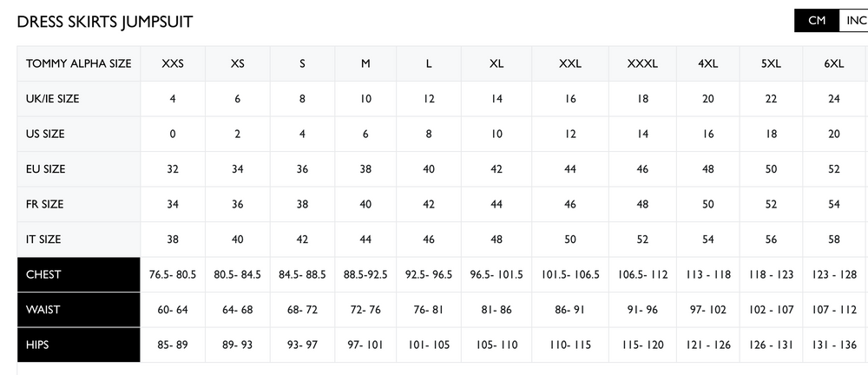Image resolution: width=868 pixels, height=375 pixels.
Task: Select the 4XL size column header
Action: (x=707, y=63)
